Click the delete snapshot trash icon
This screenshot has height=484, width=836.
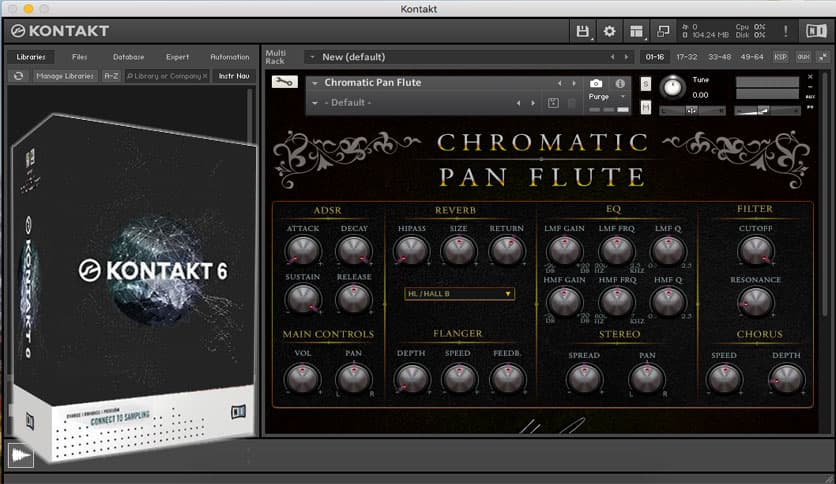(x=572, y=103)
